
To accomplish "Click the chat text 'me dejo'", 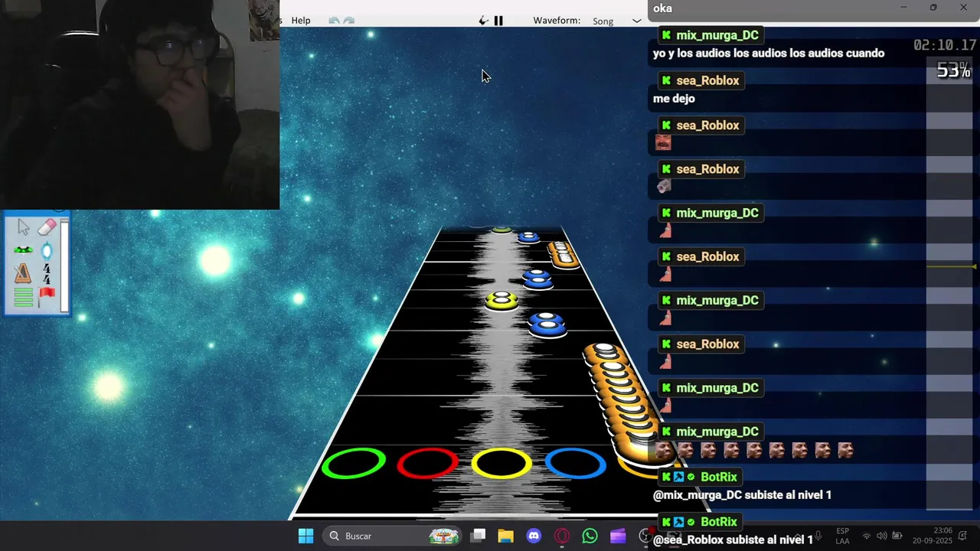I will pos(674,99).
